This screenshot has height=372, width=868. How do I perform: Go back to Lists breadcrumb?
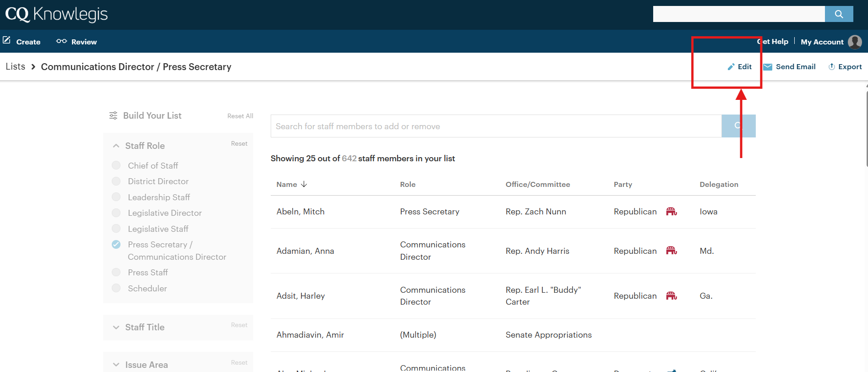16,67
